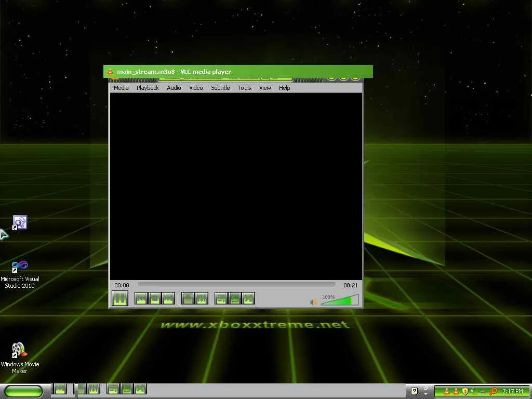Skip to next media in VLC

[x=168, y=299]
